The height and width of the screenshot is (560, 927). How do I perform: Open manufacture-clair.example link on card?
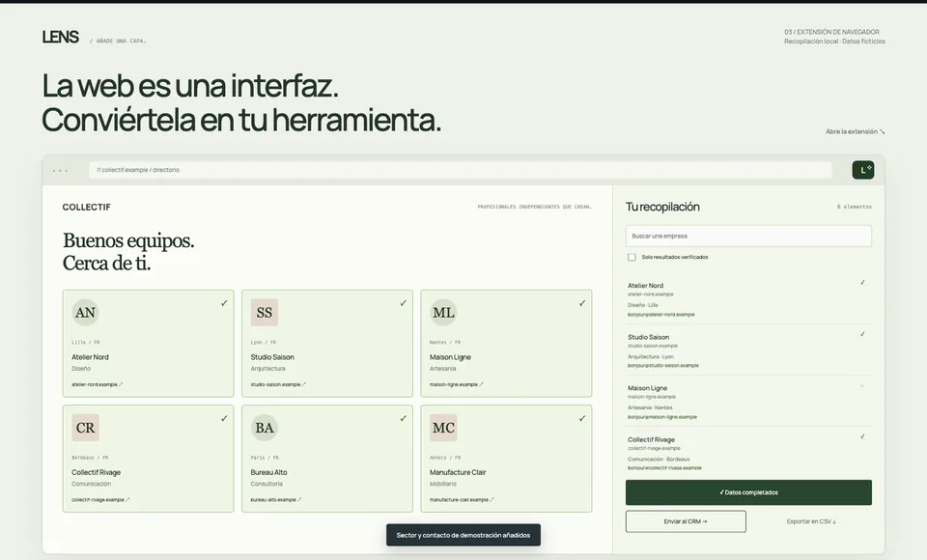462,500
